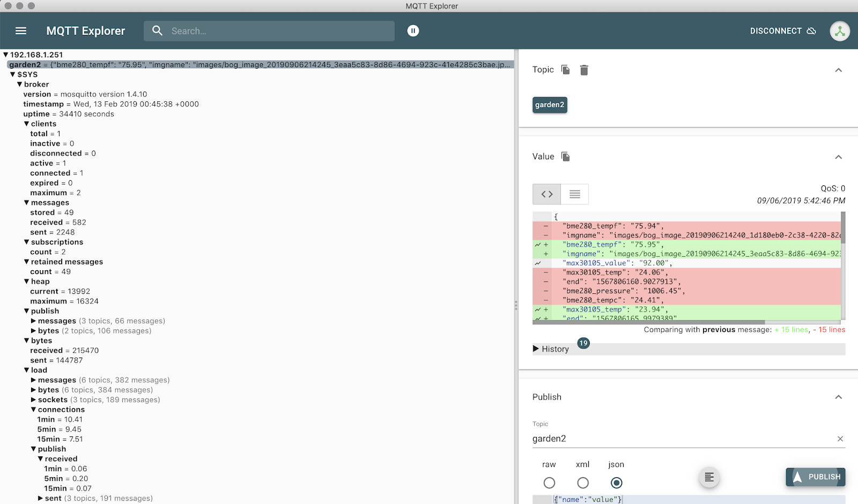
Task: Click the value diff horizontal scrollbar
Action: (648, 322)
